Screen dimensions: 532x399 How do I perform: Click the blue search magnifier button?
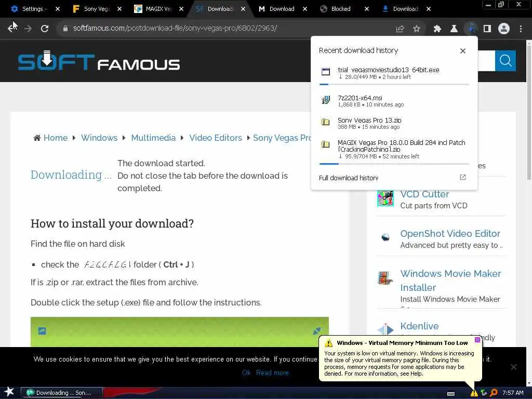[506, 61]
